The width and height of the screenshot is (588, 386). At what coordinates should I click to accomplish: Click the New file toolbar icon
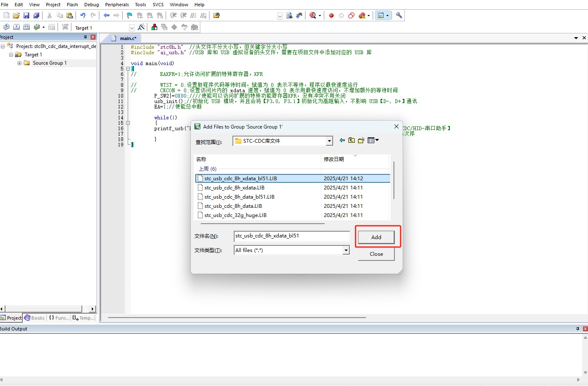(6, 15)
